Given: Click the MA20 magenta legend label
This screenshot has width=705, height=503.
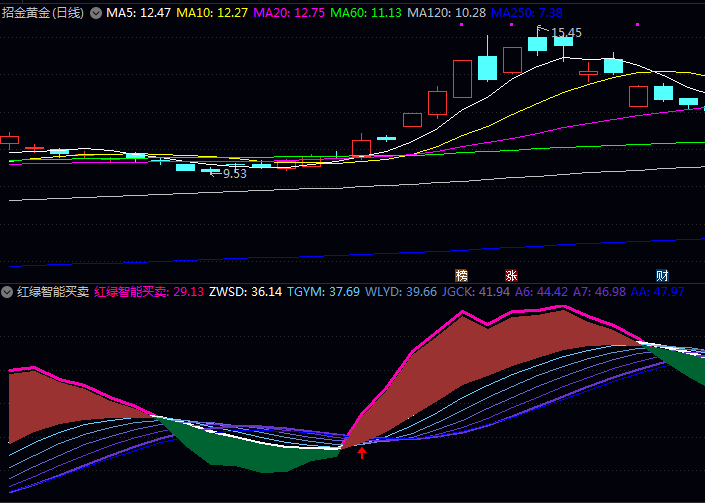Looking at the screenshot, I should [x=289, y=13].
